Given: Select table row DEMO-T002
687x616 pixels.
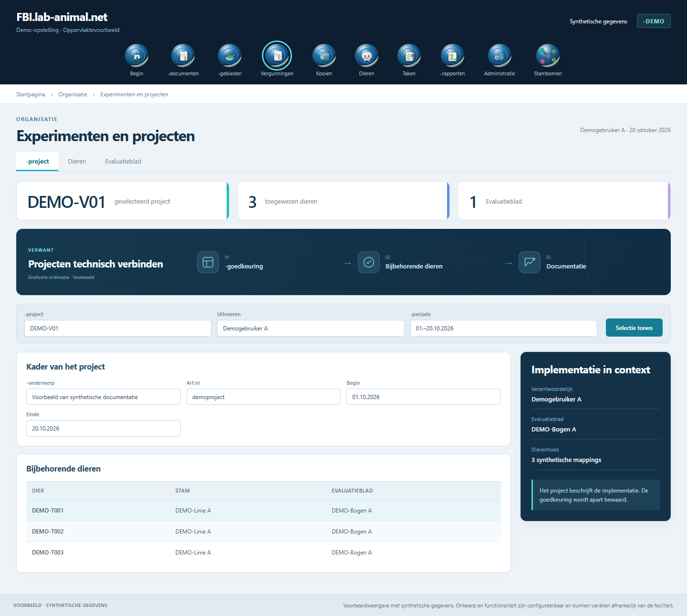Looking at the screenshot, I should coord(263,532).
